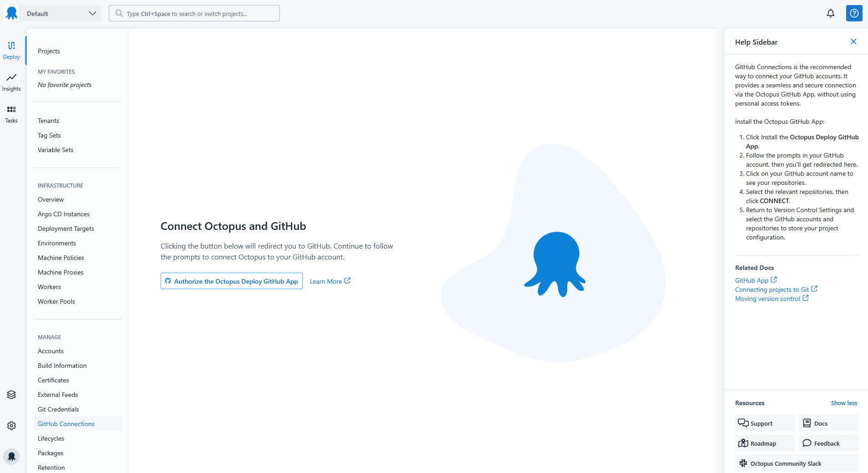This screenshot has width=868, height=473.
Task: Open the Default space dropdown
Action: tap(61, 13)
